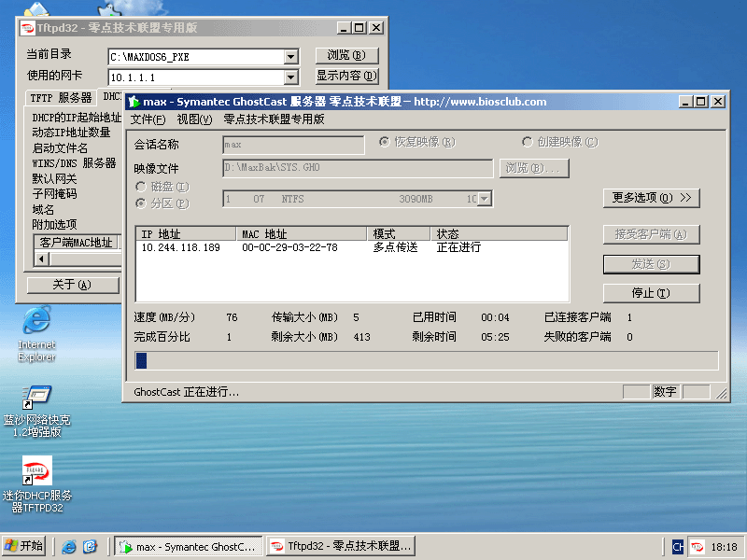Select the 创建映像 radio button
747x560 pixels.
[x=527, y=142]
